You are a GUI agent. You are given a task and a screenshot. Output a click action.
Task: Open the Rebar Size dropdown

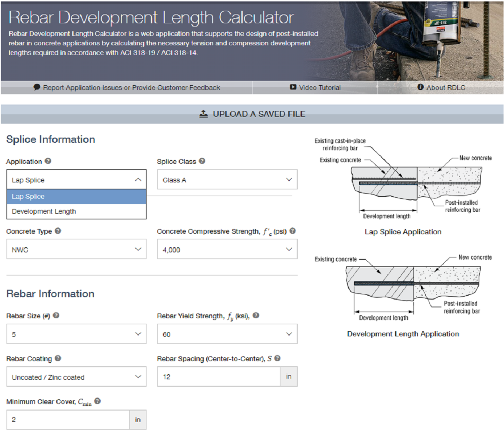point(76,334)
